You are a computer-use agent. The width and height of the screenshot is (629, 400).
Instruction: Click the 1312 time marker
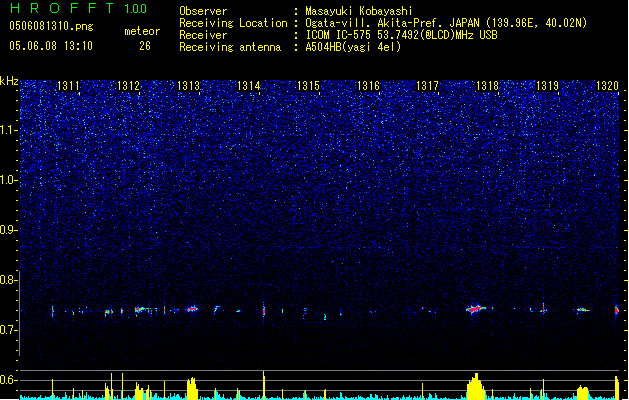(128, 86)
